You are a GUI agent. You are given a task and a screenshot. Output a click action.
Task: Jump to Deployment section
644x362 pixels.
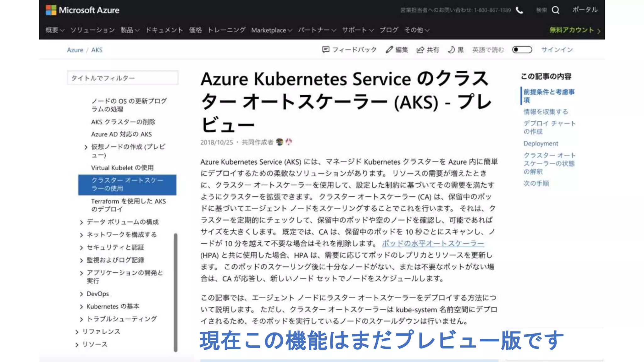point(541,143)
